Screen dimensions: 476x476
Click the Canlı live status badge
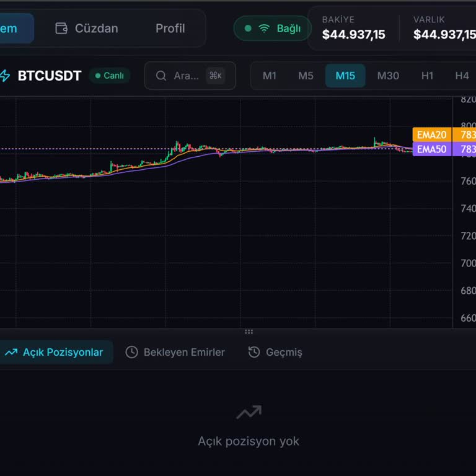pyautogui.click(x=110, y=75)
